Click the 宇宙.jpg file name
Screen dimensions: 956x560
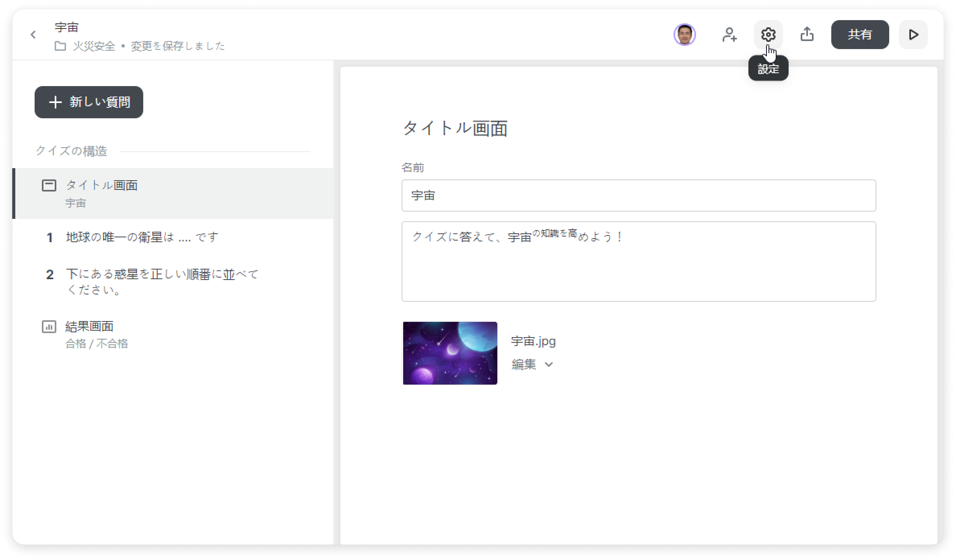[x=533, y=341]
